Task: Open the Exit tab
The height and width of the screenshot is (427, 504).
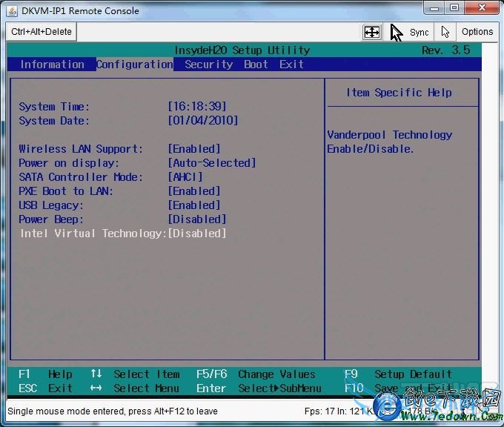Action: (291, 64)
